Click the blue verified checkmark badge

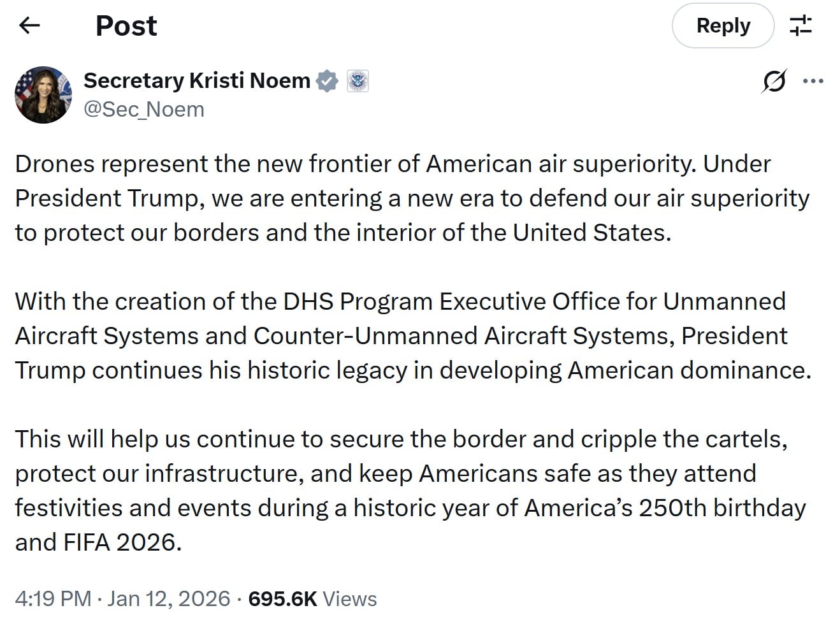tap(327, 81)
